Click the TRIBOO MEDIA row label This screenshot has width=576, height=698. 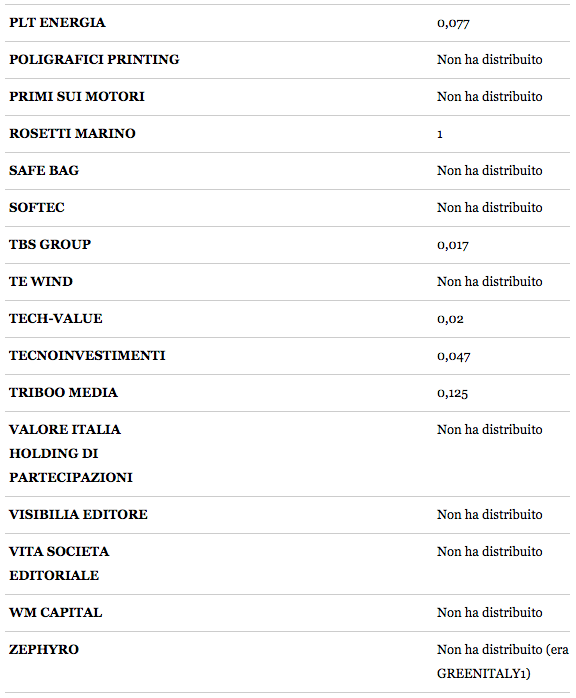(64, 392)
